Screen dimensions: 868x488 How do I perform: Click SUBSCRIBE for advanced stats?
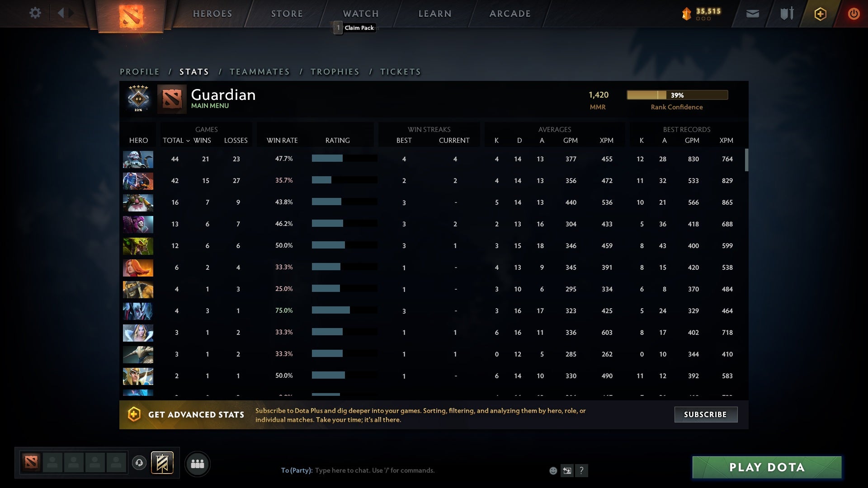tap(706, 414)
